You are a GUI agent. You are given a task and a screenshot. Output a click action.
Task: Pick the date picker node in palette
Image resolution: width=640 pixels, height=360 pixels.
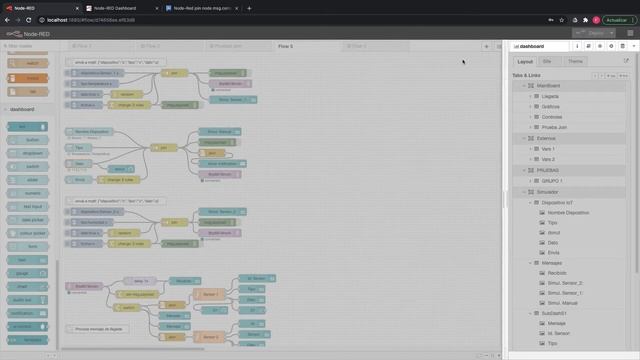pos(28,220)
